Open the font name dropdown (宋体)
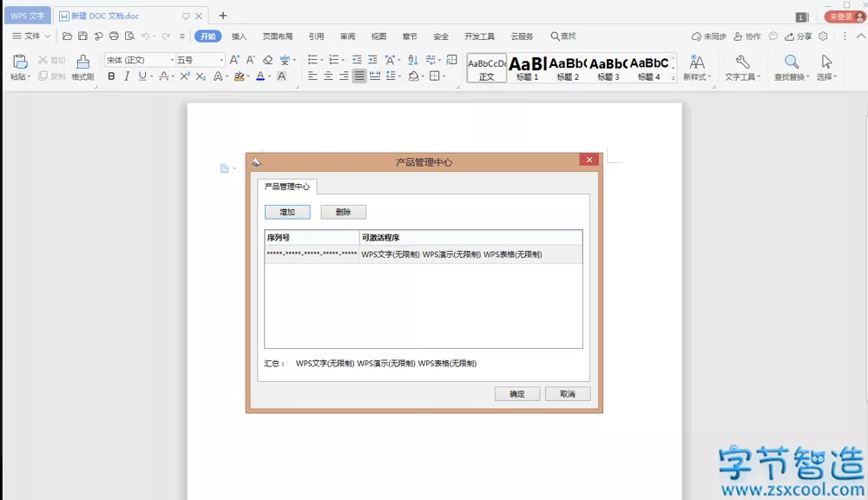This screenshot has width=868, height=500. tap(172, 60)
